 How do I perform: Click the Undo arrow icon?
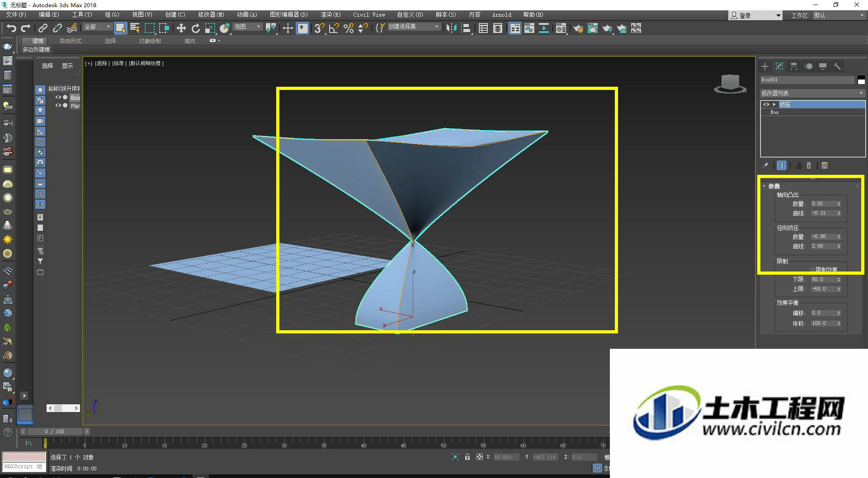pos(11,28)
